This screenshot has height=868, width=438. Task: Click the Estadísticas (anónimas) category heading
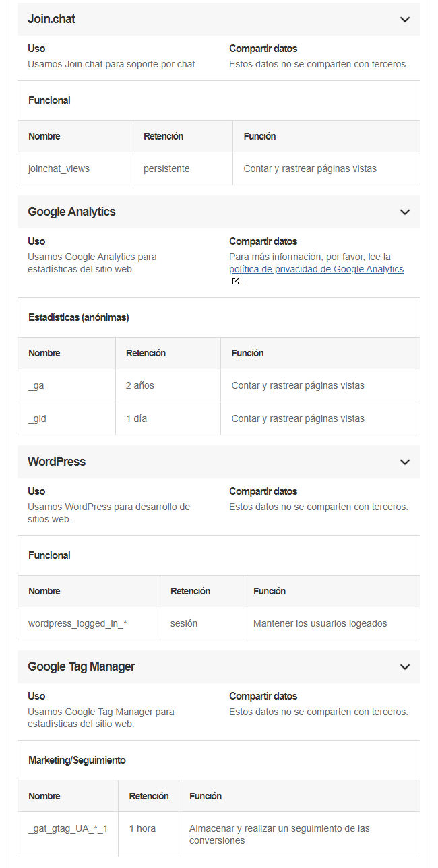pos(79,317)
